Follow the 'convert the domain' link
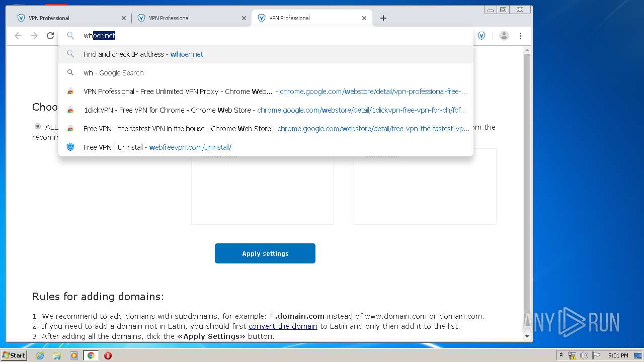The image size is (644, 362). coord(283,326)
